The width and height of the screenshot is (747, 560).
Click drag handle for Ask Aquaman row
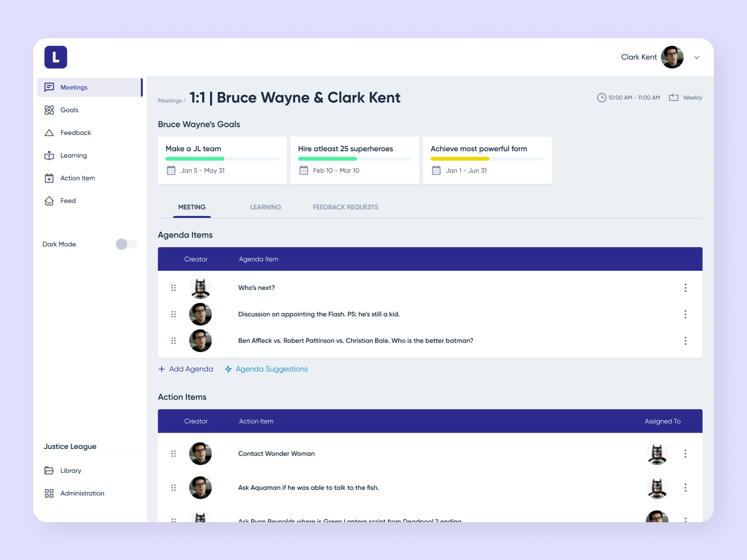174,488
